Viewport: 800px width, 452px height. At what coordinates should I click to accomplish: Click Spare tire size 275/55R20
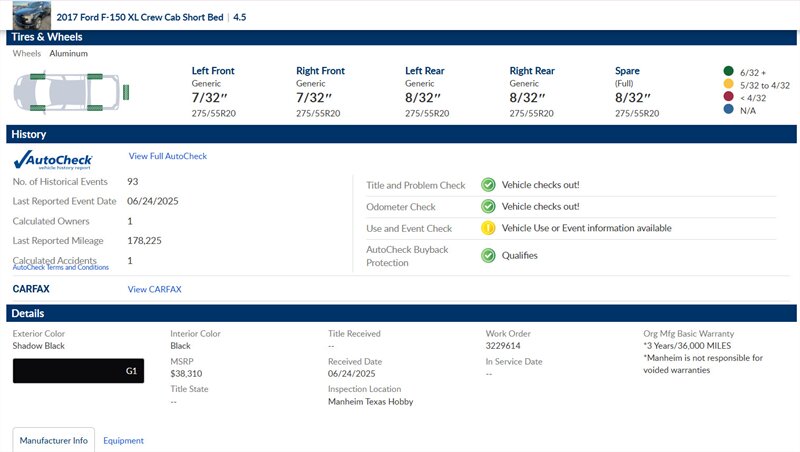[637, 113]
